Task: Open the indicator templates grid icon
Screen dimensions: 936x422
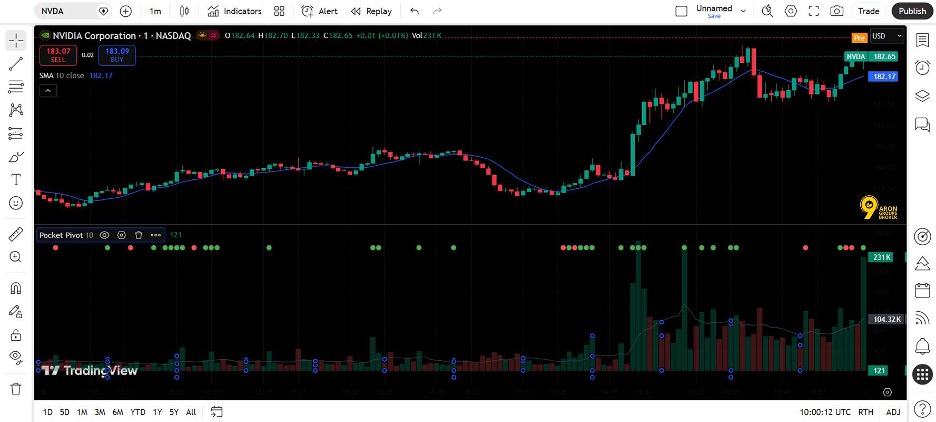Action: pos(279,11)
